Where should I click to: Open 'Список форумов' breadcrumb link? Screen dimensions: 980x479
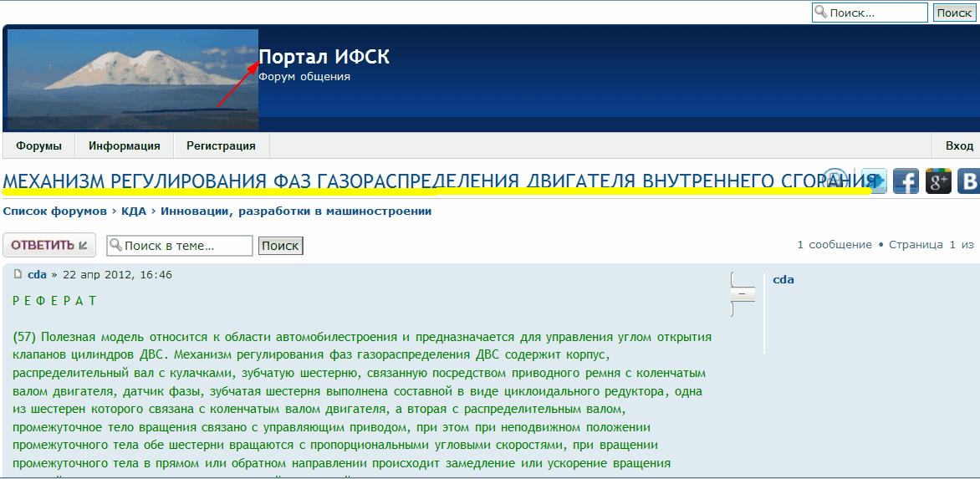pyautogui.click(x=54, y=211)
